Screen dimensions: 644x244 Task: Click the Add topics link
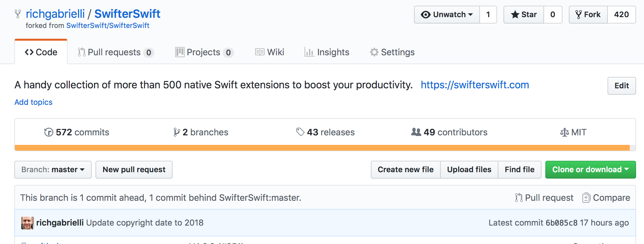click(34, 102)
